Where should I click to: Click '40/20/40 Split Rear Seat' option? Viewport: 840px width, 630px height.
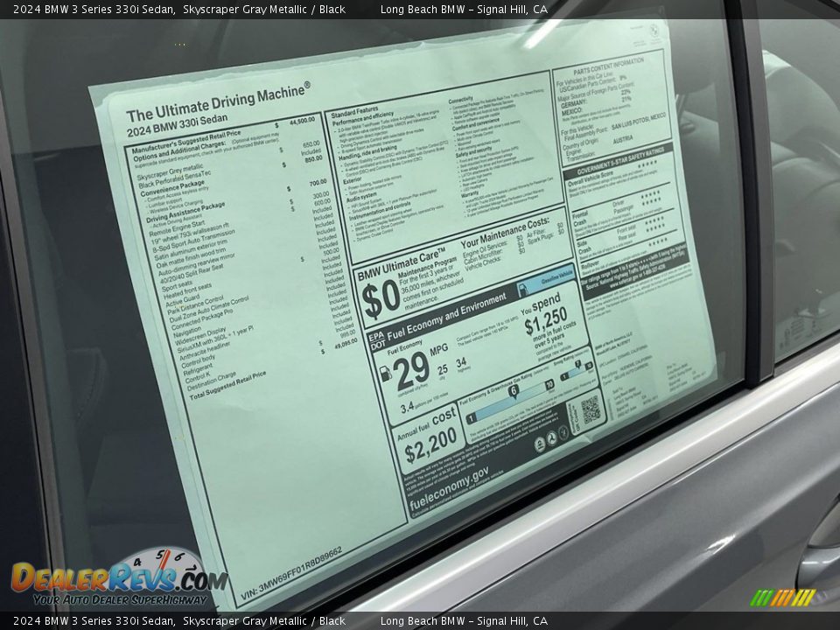tap(192, 276)
